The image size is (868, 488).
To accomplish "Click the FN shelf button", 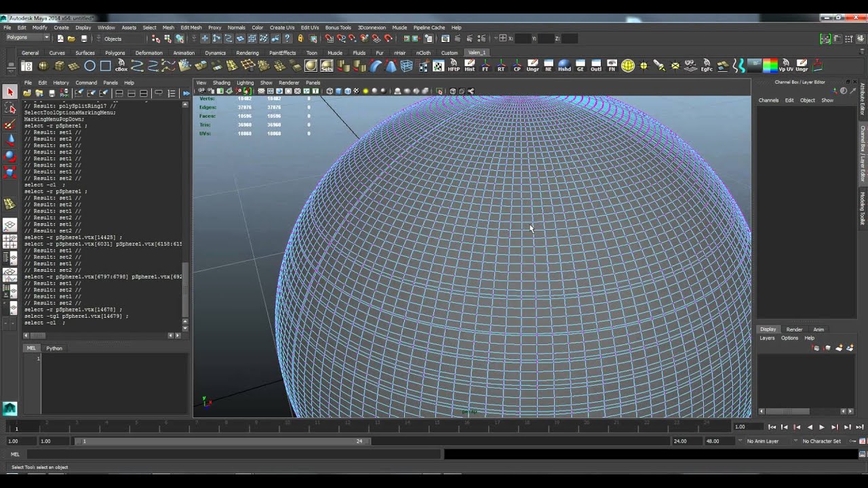I will (x=612, y=66).
